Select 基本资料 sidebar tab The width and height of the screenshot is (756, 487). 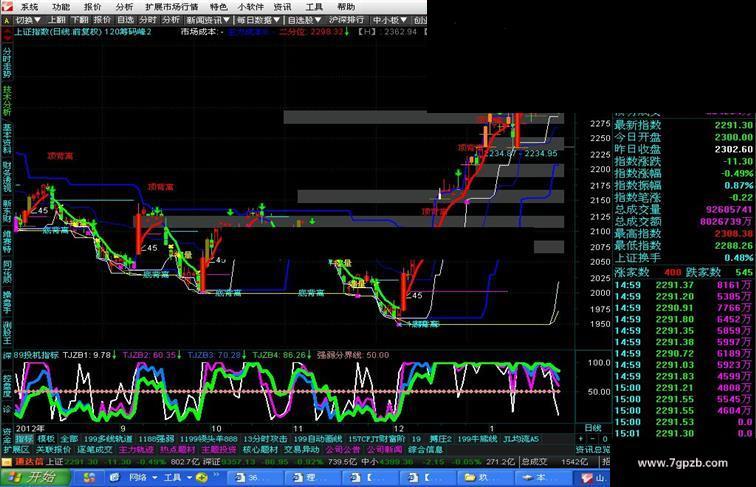coord(7,139)
